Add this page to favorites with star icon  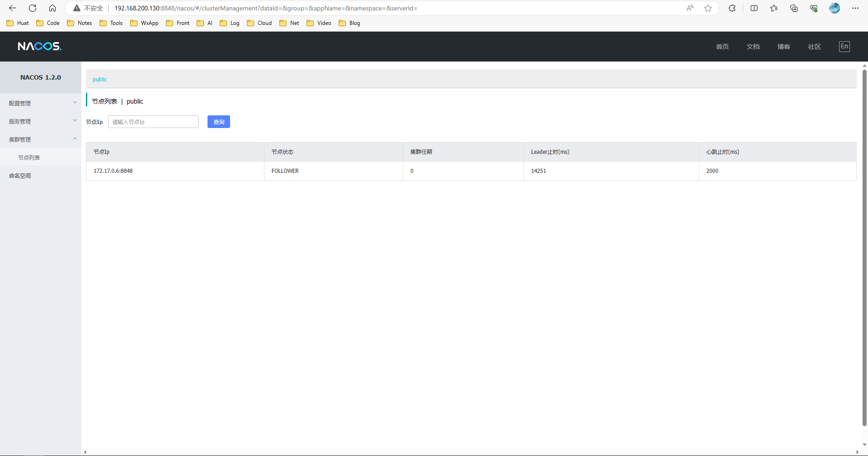click(708, 8)
